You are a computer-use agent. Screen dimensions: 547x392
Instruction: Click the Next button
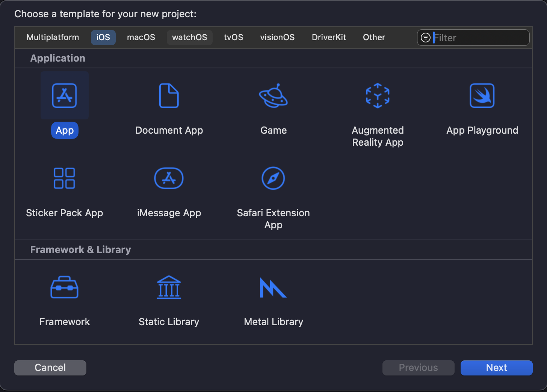(x=496, y=368)
